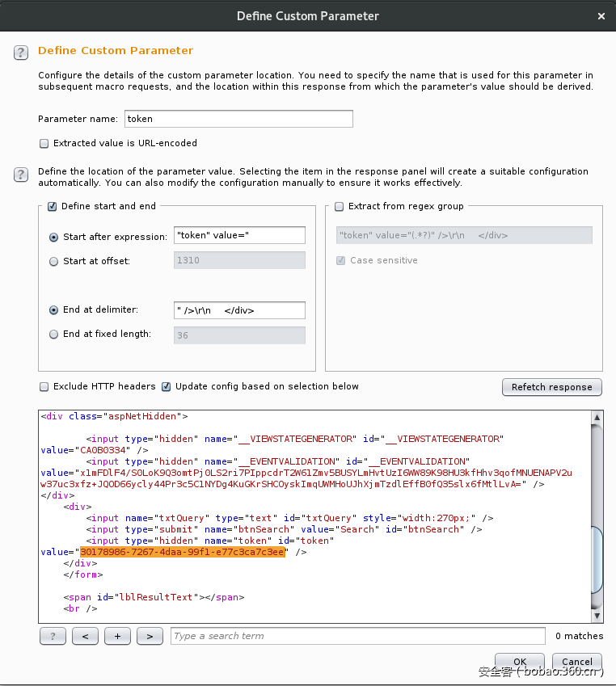This screenshot has width=616, height=686.
Task: Click the help icon beside parameter location description
Action: pyautogui.click(x=21, y=174)
